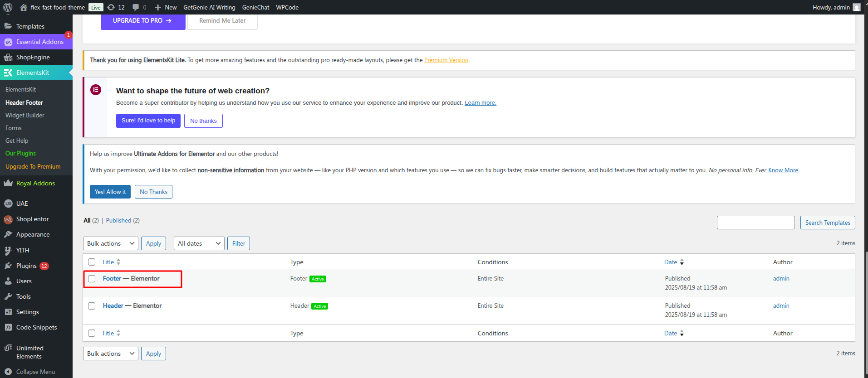Click the page vertical scrollbar
Screen dimensions: 868x378
[x=866, y=313]
